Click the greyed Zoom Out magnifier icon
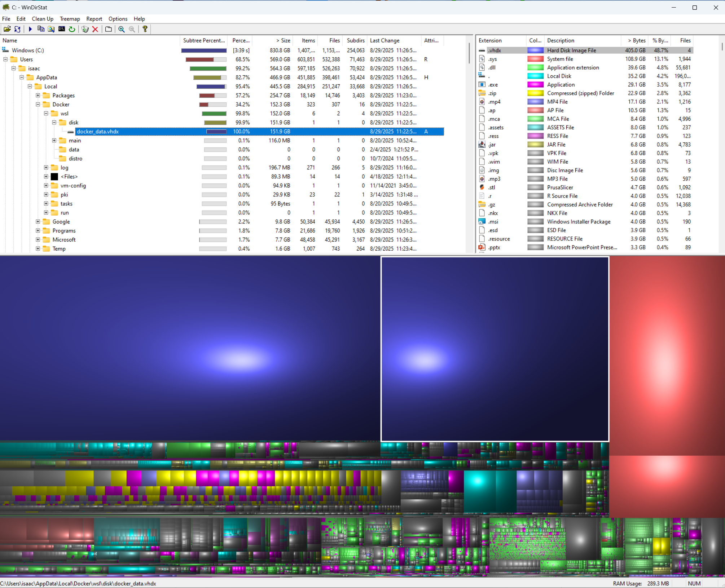725x588 pixels. click(132, 29)
